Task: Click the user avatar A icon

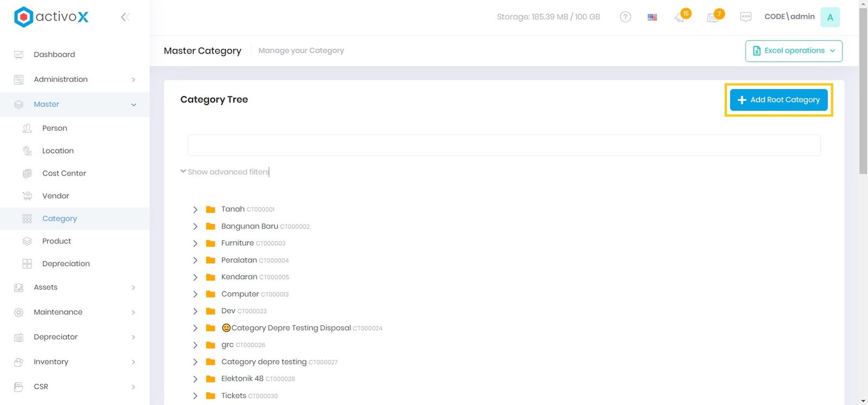Action: (829, 17)
